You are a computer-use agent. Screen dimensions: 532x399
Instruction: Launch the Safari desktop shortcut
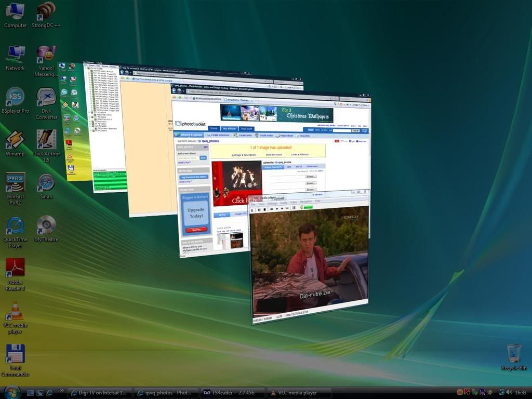click(x=46, y=182)
